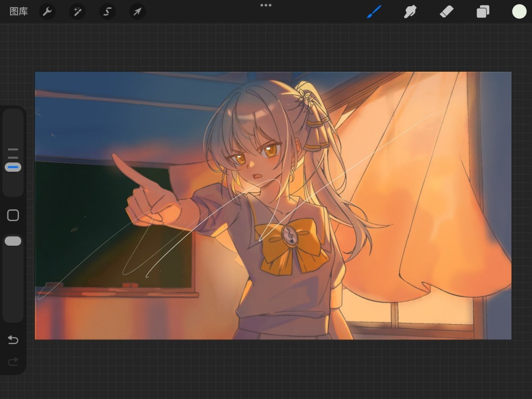532x399 pixels.
Task: Open the Adjustments magic wand menu
Action: (77, 12)
